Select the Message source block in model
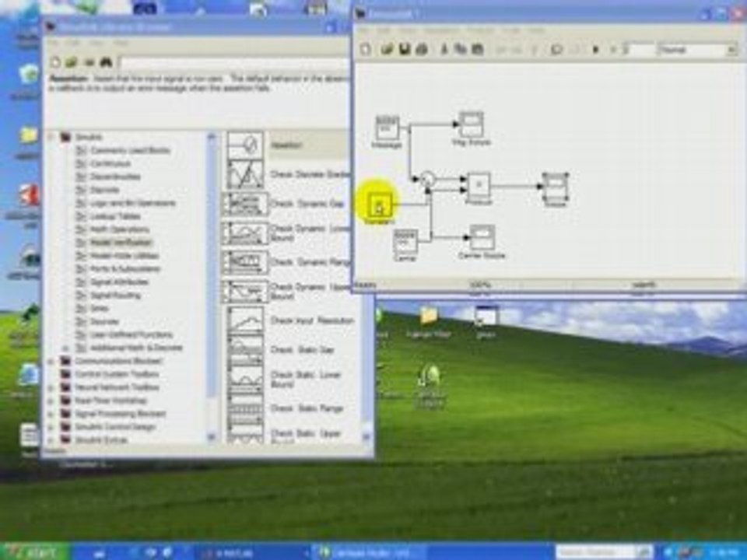Viewport: 747px width, 560px height. coord(388,127)
